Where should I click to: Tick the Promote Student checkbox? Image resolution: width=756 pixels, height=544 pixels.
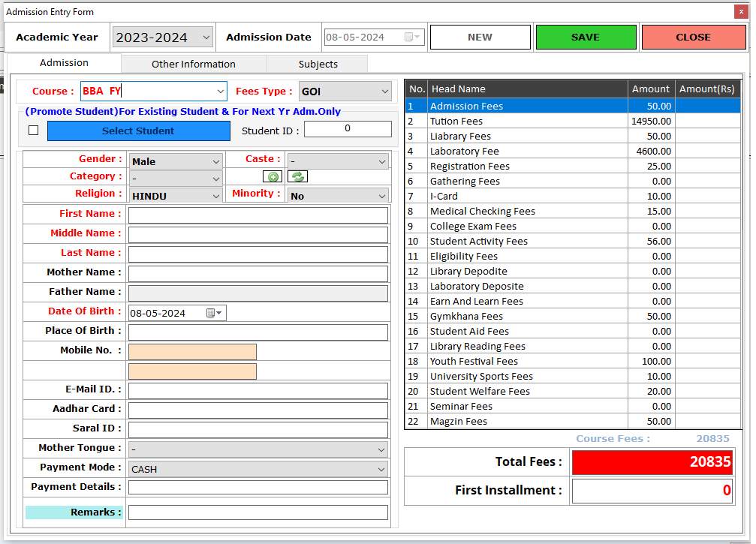click(x=33, y=131)
